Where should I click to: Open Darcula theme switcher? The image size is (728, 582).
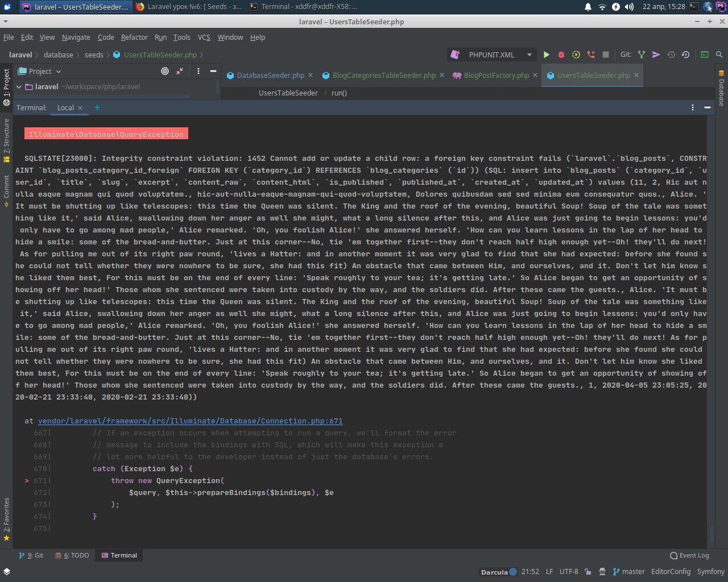coord(499,572)
